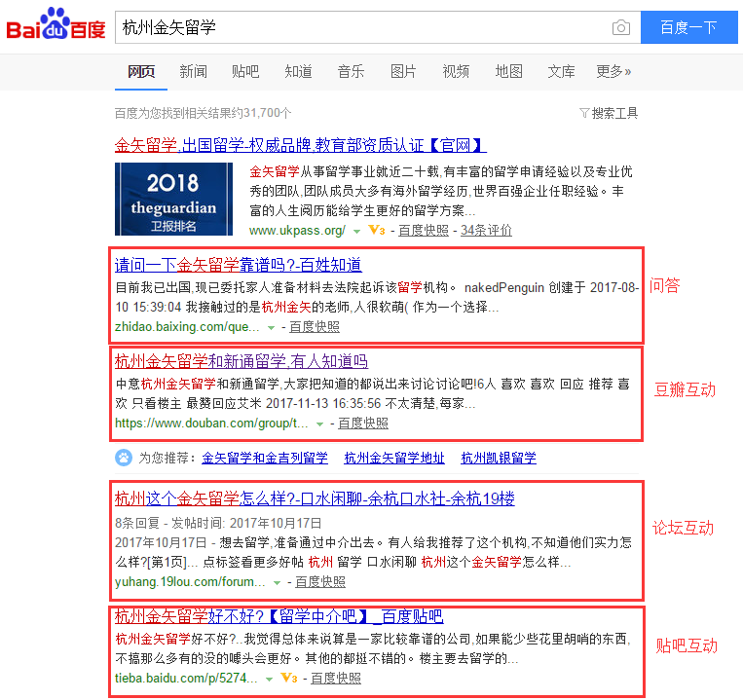Open suggested search 金矢留学和金吉列留学

(265, 458)
